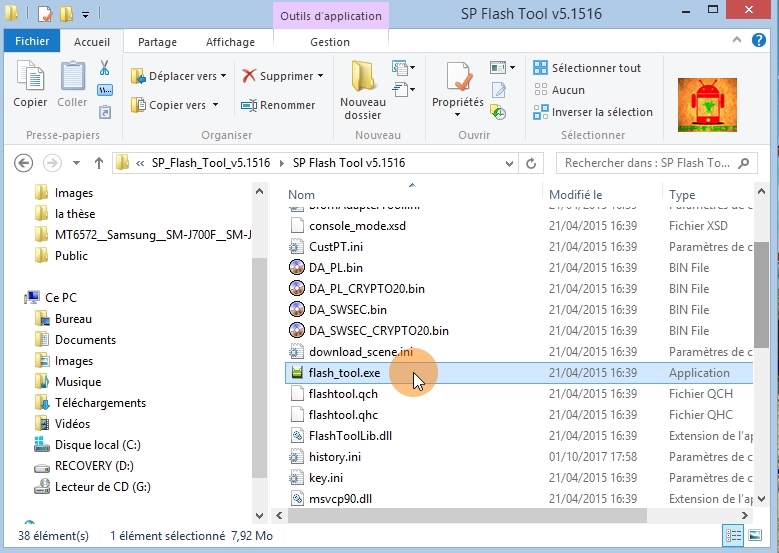Click the Historique icon in Ouvrir group

(498, 112)
